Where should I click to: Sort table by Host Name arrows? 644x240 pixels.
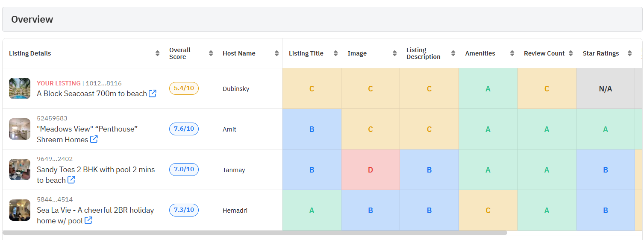[x=276, y=53]
